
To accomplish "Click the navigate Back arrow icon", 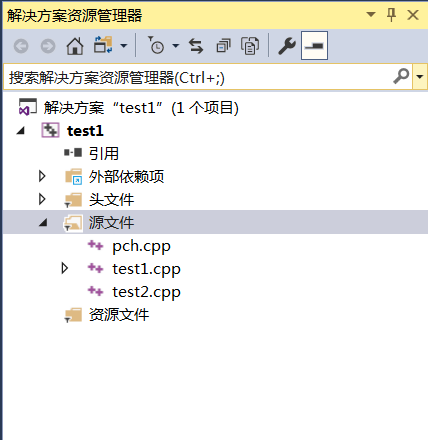I will [21, 46].
